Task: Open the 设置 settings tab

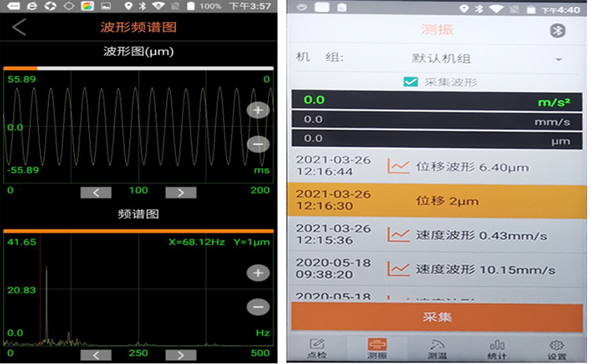Action: tap(556, 348)
